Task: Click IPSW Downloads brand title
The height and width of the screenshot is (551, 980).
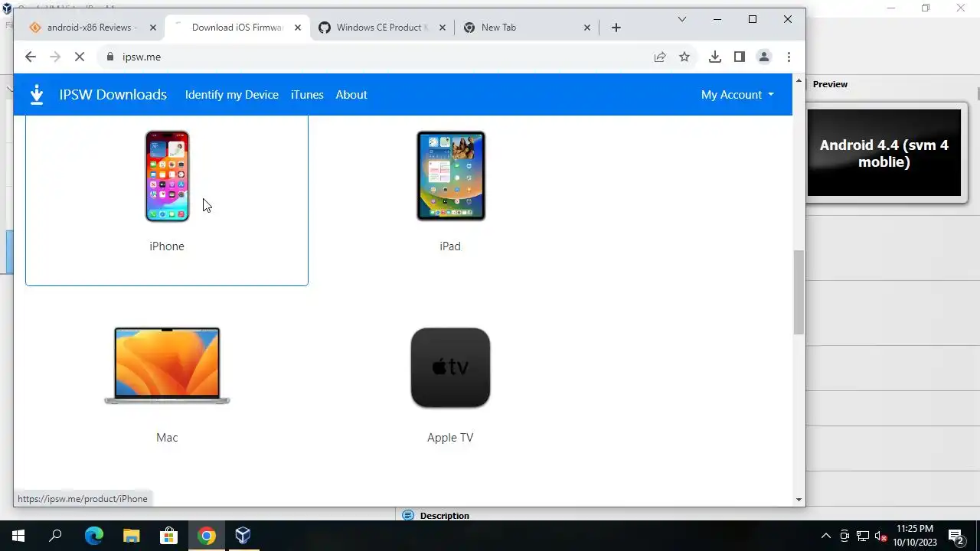Action: click(113, 95)
